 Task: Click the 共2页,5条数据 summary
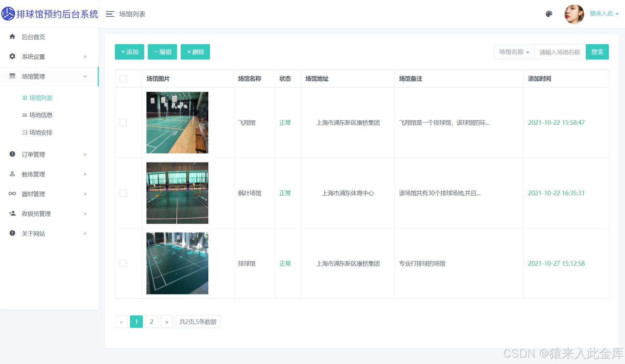[x=198, y=322]
